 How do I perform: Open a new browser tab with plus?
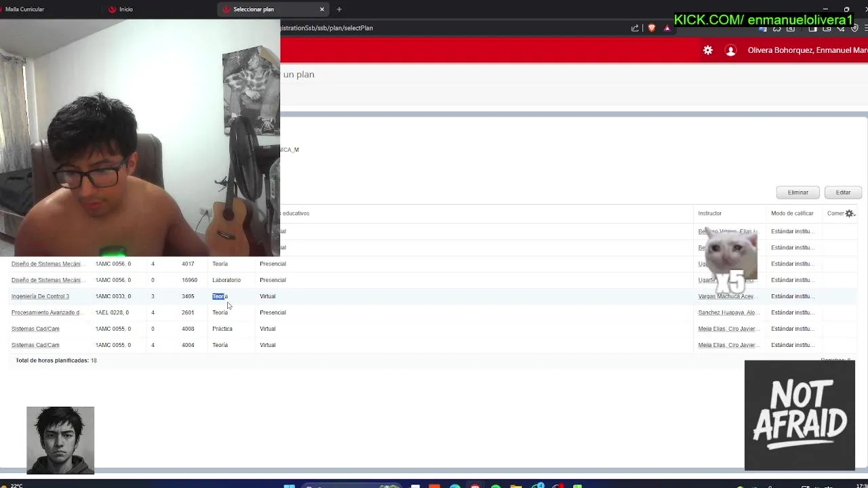pyautogui.click(x=339, y=9)
